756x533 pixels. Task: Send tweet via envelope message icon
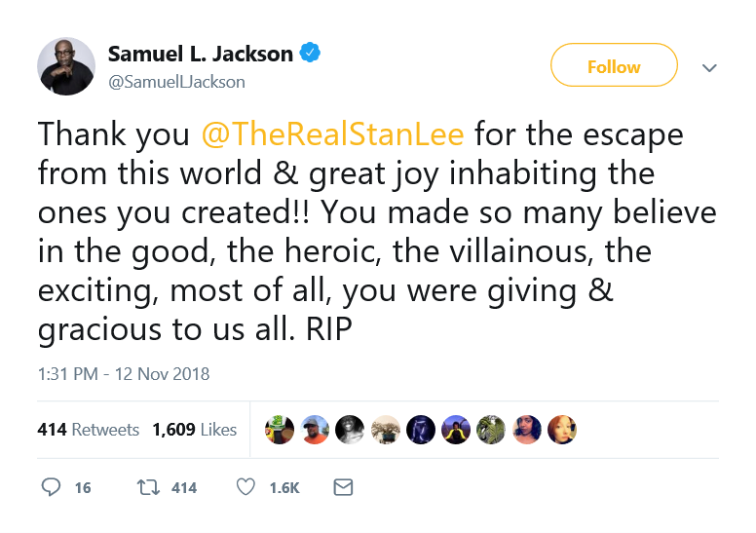343,487
